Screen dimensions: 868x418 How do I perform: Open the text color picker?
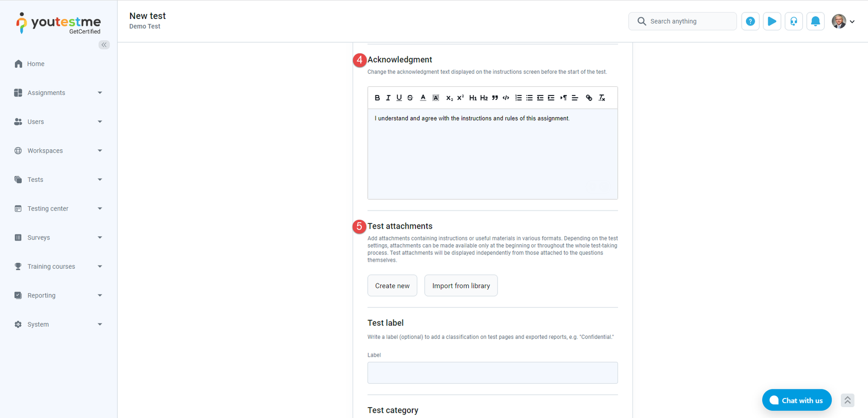pyautogui.click(x=423, y=98)
